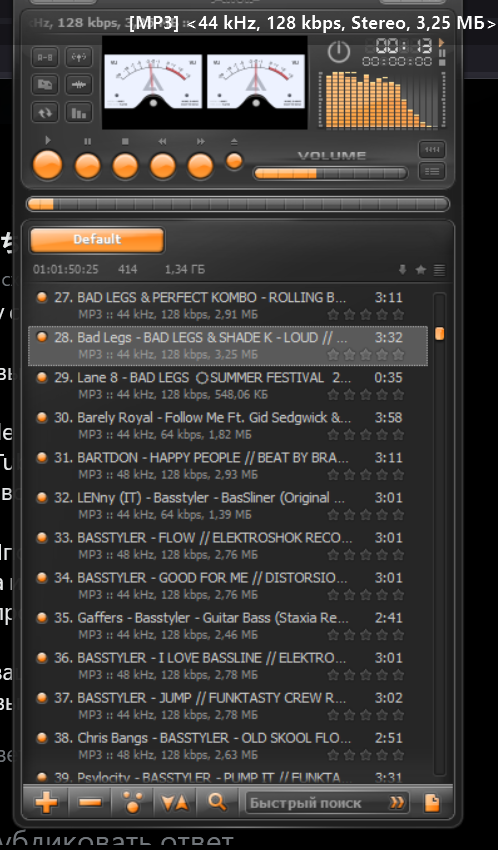Click the right analog VU meter

256,81
